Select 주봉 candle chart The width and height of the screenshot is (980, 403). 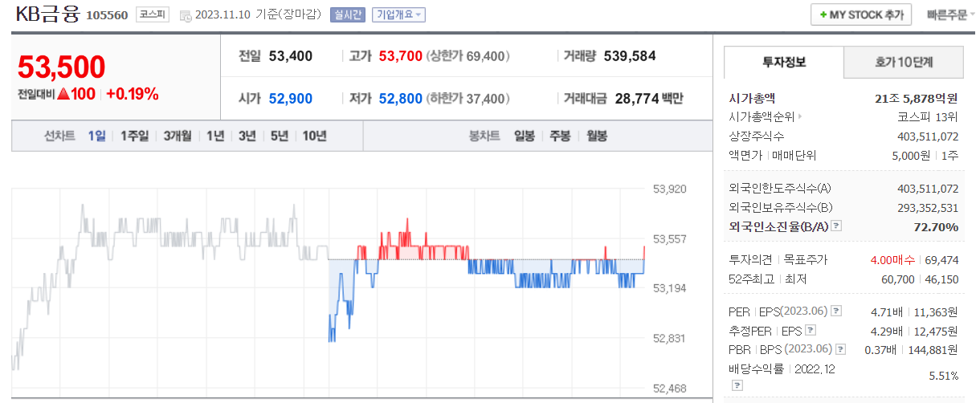coord(560,136)
